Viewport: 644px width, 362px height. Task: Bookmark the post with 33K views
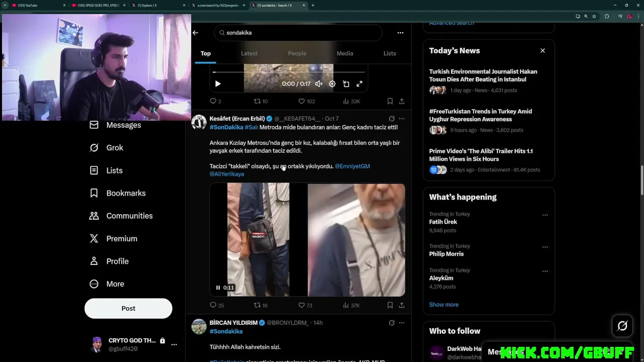point(390,101)
